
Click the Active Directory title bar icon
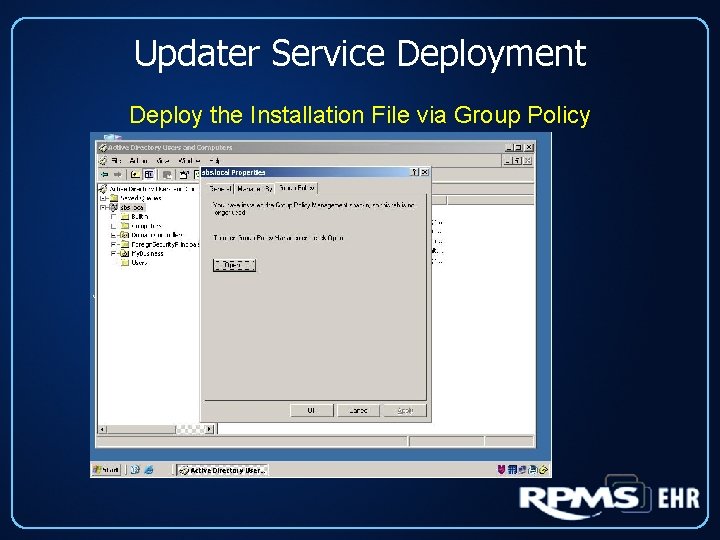103,147
